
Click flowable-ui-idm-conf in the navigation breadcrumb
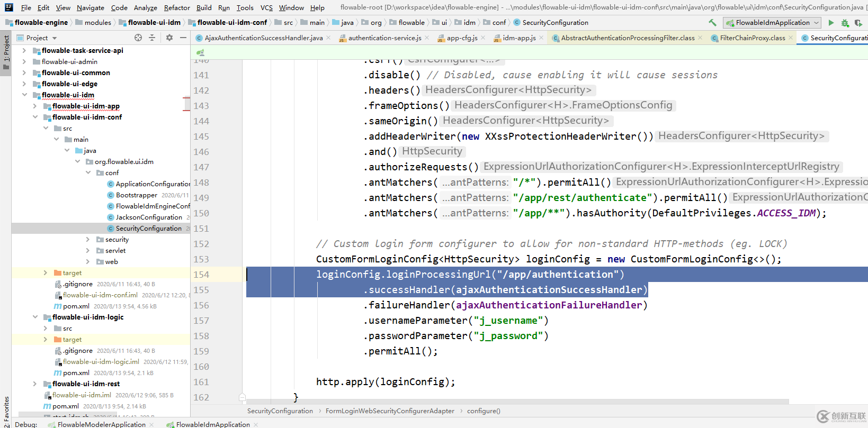232,23
